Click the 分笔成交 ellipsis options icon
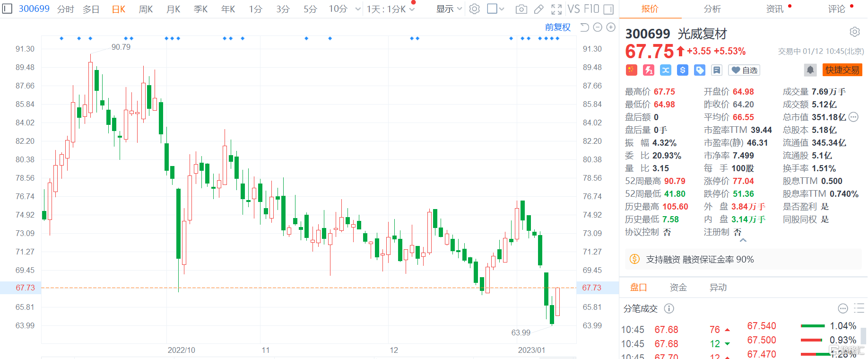This screenshot has width=868, height=359. [843, 308]
